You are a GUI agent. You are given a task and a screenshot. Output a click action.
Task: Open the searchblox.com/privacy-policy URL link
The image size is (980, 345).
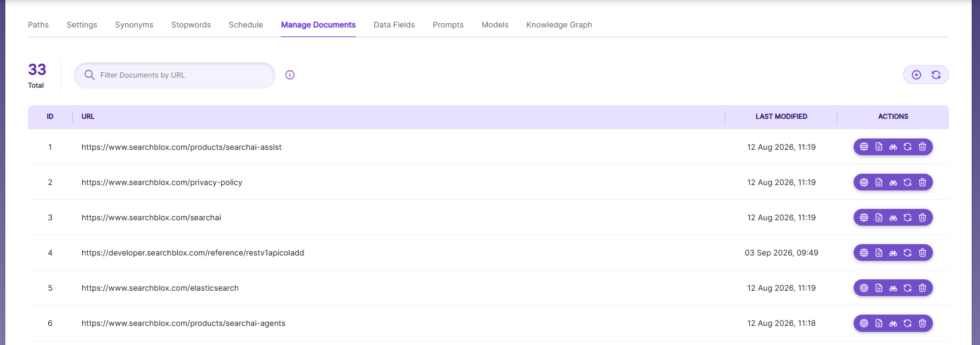pos(162,182)
